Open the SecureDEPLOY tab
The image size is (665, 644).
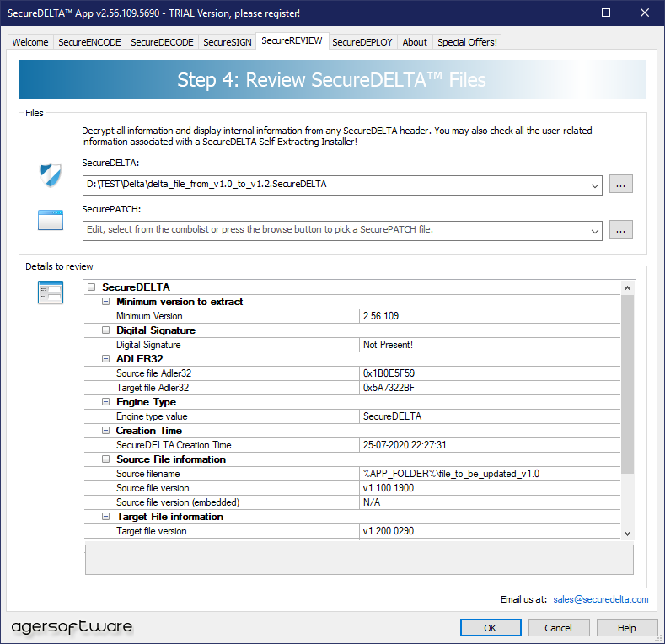point(362,42)
